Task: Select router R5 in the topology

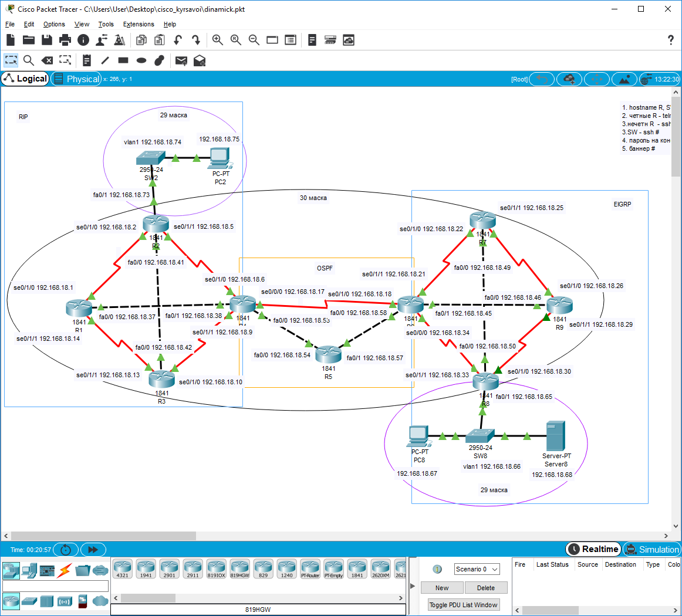Action: 329,355
